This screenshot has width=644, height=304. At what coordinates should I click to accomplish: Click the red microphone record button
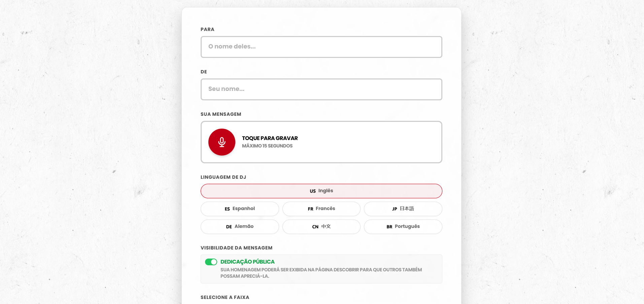[222, 142]
